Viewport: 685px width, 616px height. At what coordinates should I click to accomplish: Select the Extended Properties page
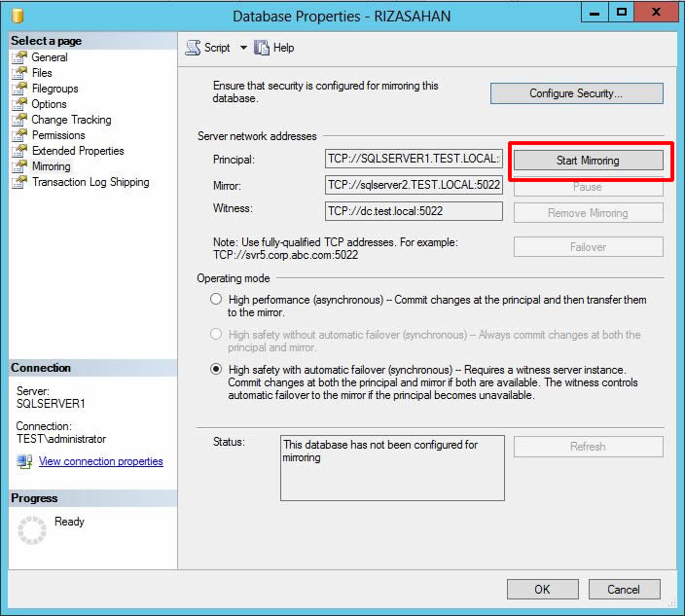[78, 151]
